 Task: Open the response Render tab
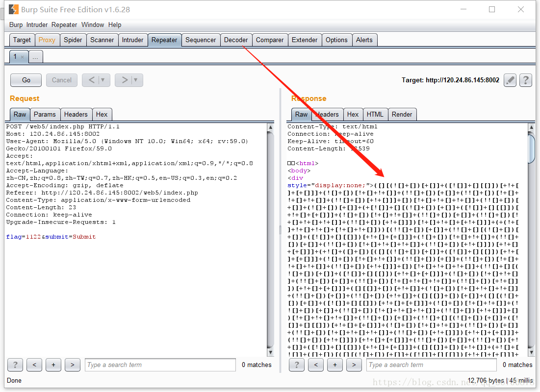[402, 114]
